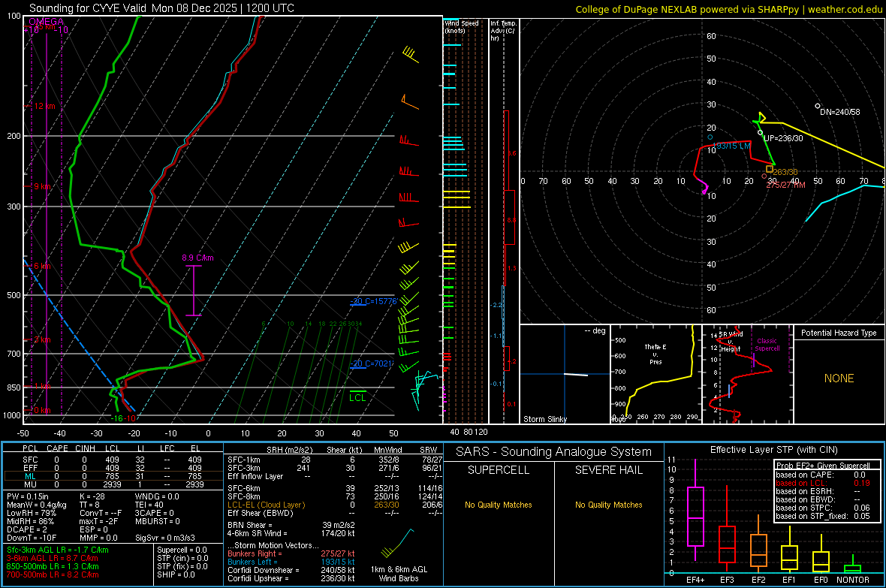Click the CINH column header

(x=85, y=448)
